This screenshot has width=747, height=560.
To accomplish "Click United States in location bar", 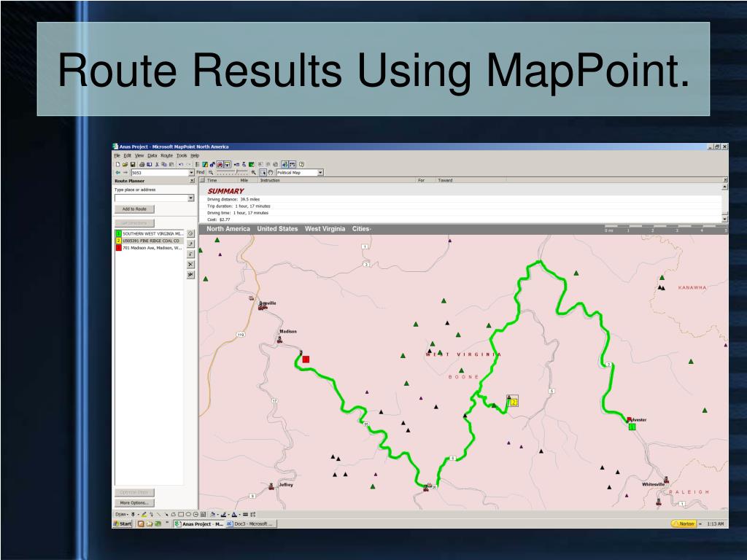I will point(277,229).
